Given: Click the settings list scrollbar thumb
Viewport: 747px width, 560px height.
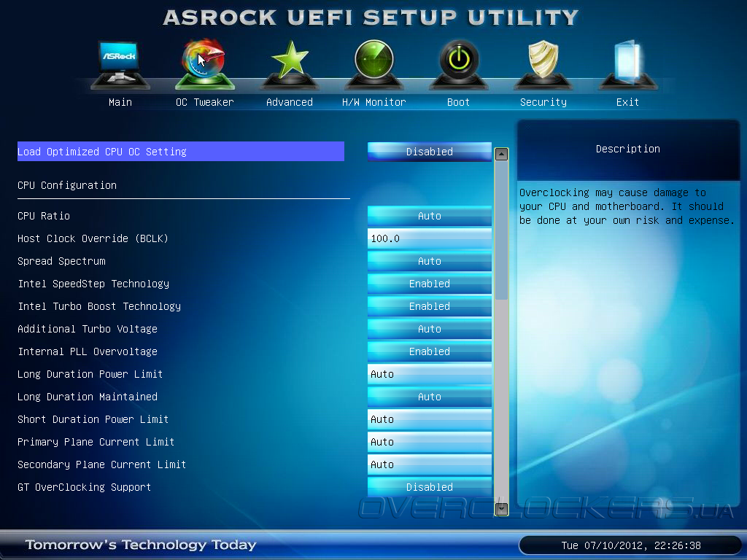Looking at the screenshot, I should 501,230.
